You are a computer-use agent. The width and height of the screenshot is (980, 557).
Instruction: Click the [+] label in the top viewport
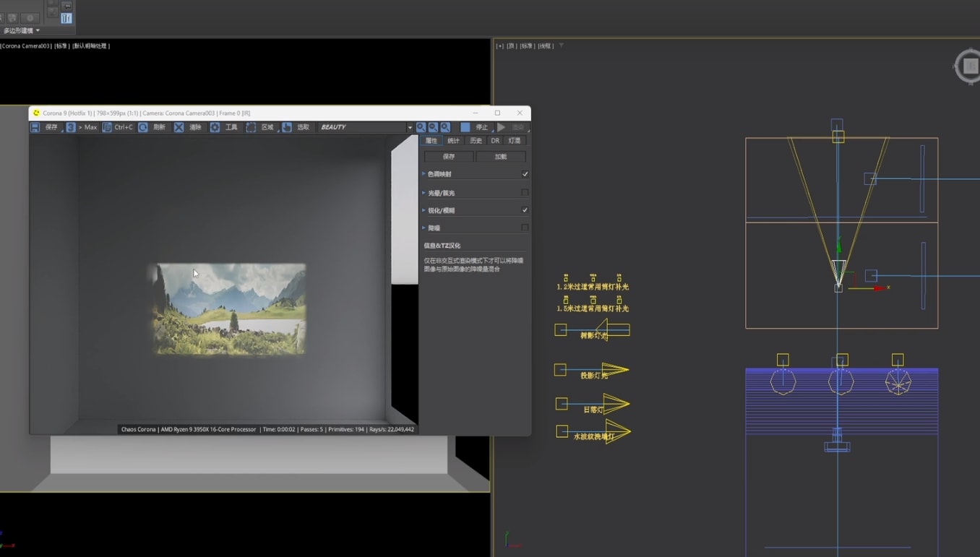coord(499,46)
